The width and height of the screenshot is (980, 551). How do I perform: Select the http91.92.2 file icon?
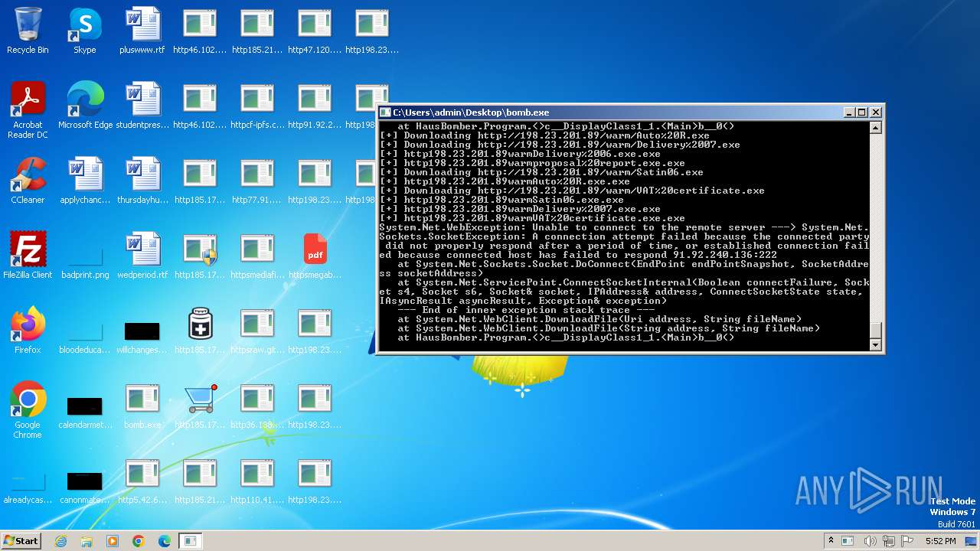315,106
